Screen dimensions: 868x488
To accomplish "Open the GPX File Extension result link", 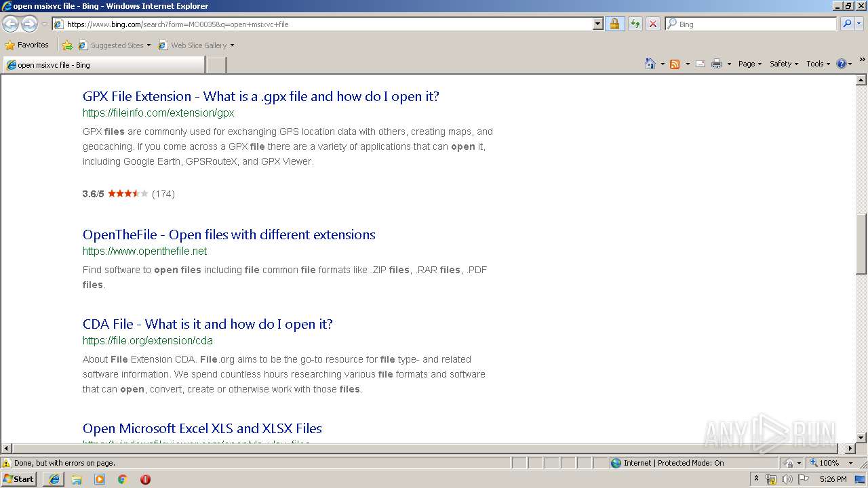I will pyautogui.click(x=261, y=96).
